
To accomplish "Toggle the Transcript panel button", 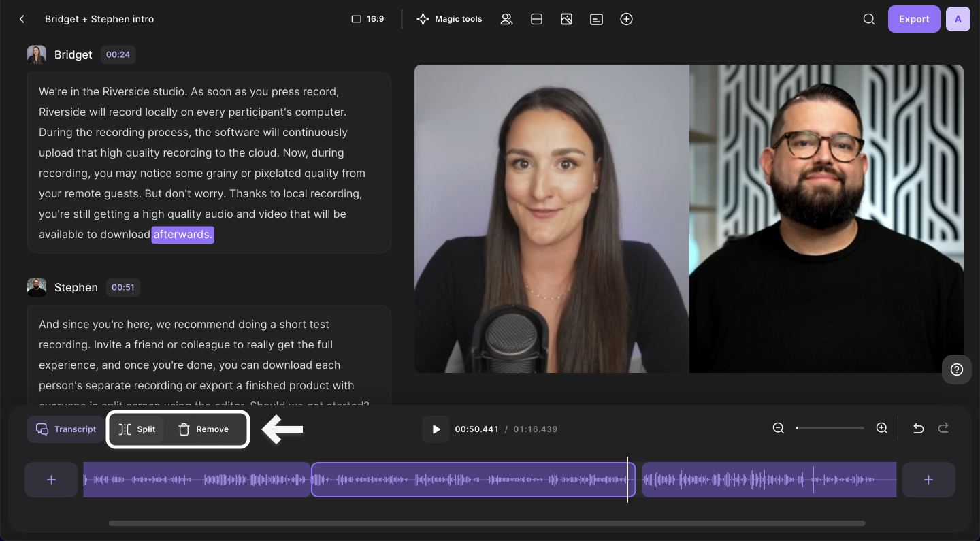I will pos(65,429).
